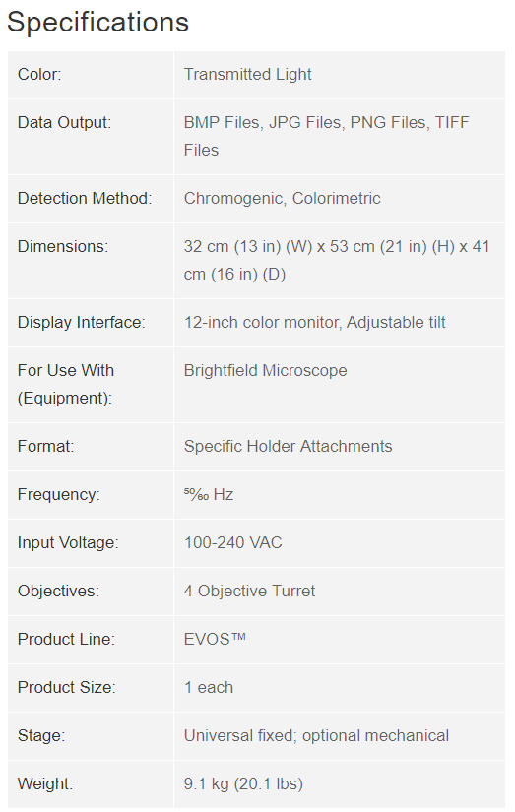
Task: Click the Chromogenic, Colorimetric value
Action: pos(283,198)
